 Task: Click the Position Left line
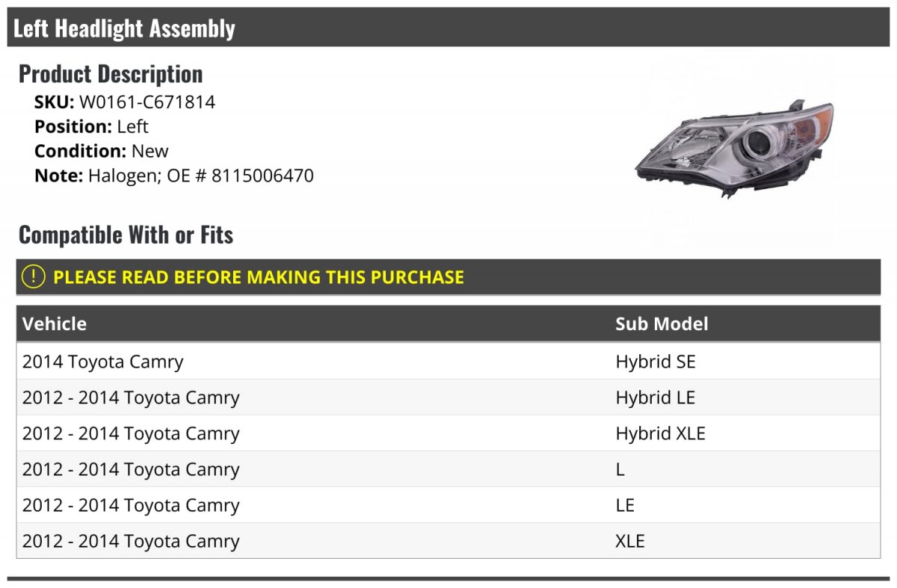tap(91, 126)
